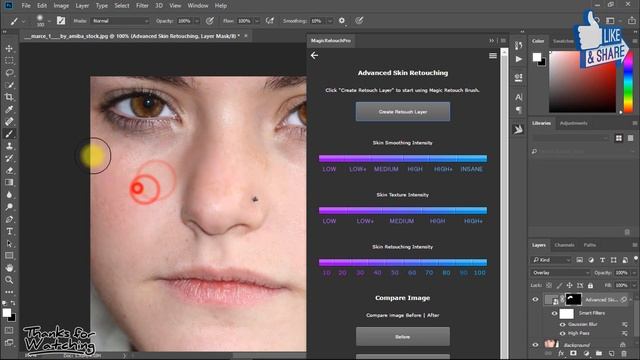Viewport: 640px width, 360px height.
Task: Set skin texture to HIGH+
Action: click(x=473, y=221)
